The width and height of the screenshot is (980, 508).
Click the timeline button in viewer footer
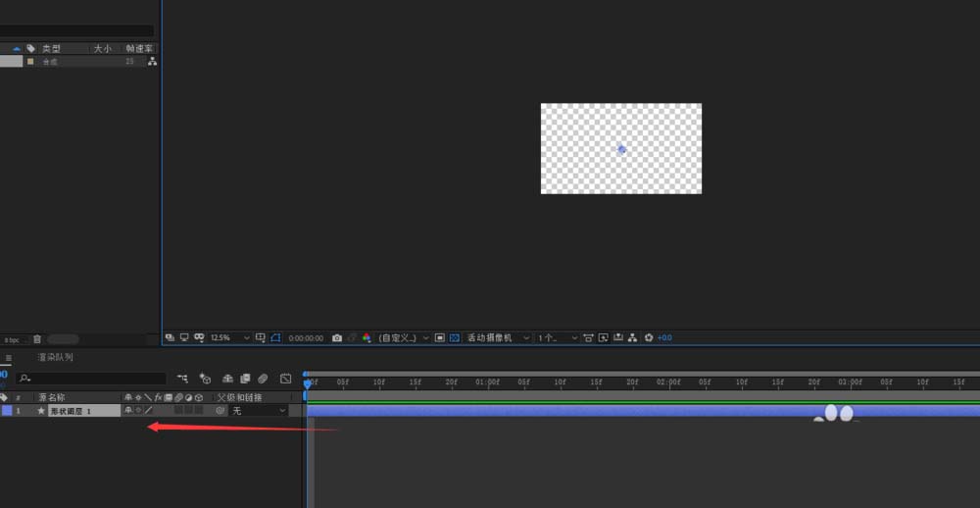click(x=618, y=337)
